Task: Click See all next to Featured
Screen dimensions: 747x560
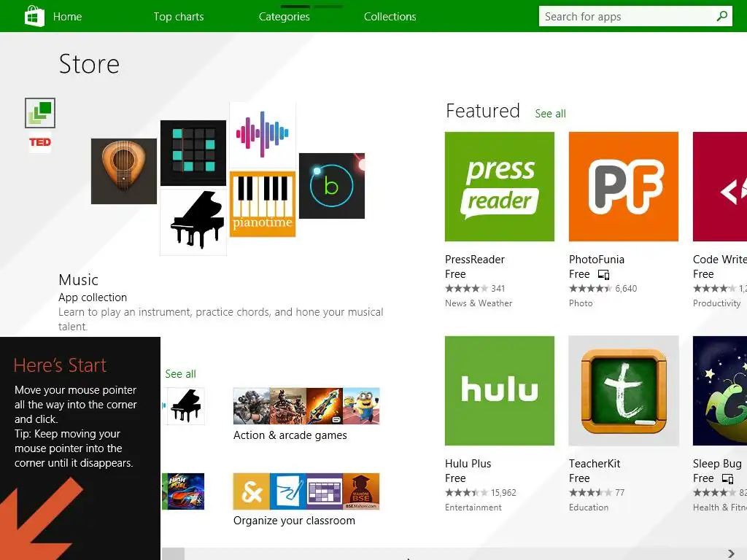Action: pos(550,113)
